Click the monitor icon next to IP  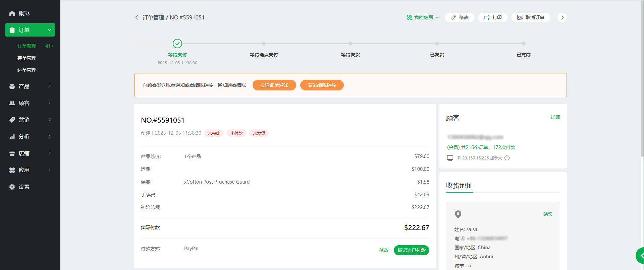point(450,158)
